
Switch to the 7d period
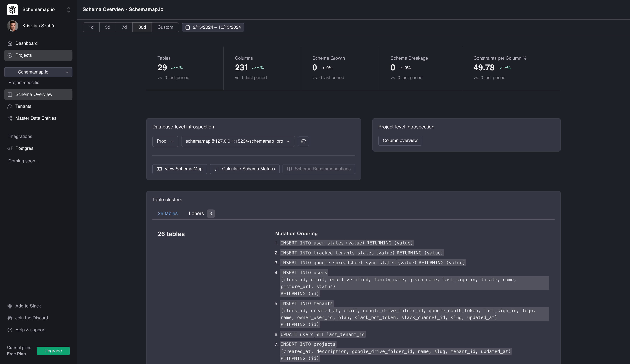(x=124, y=27)
